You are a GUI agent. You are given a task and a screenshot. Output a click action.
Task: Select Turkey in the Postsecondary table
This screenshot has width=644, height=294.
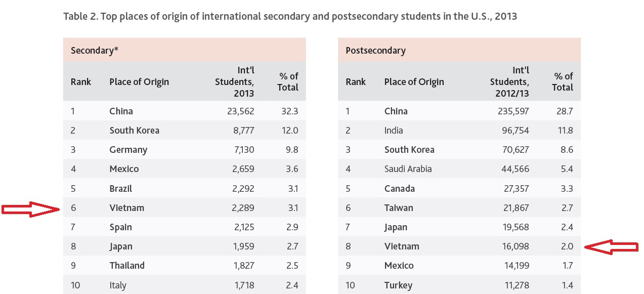click(x=398, y=285)
